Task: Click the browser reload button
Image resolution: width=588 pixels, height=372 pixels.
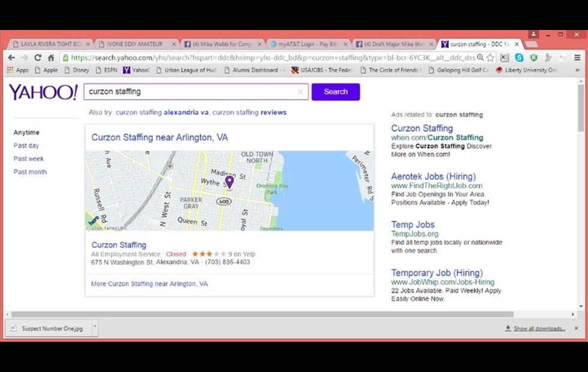Action: (x=38, y=58)
